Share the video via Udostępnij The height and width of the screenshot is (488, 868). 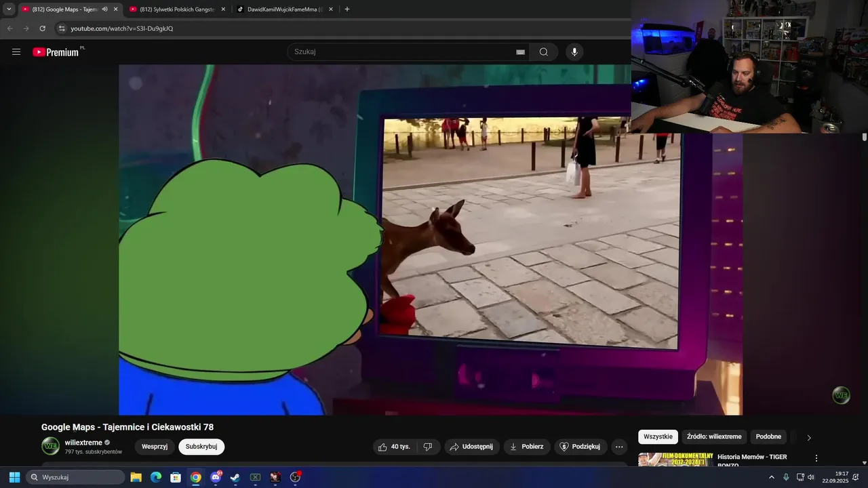point(472,447)
